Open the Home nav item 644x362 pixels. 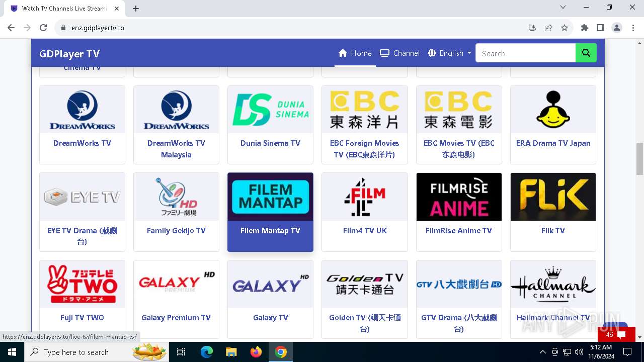(355, 53)
